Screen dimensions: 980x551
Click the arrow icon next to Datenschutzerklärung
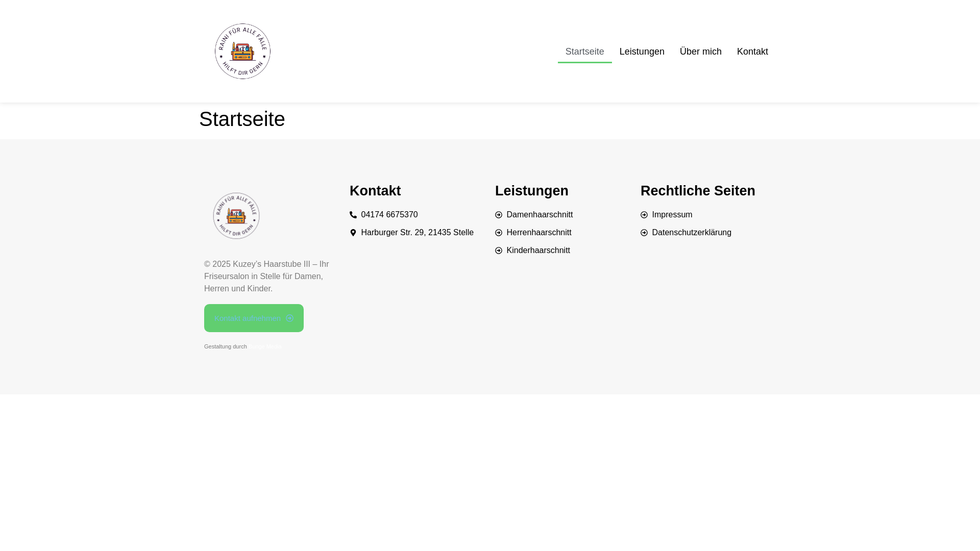(x=644, y=233)
